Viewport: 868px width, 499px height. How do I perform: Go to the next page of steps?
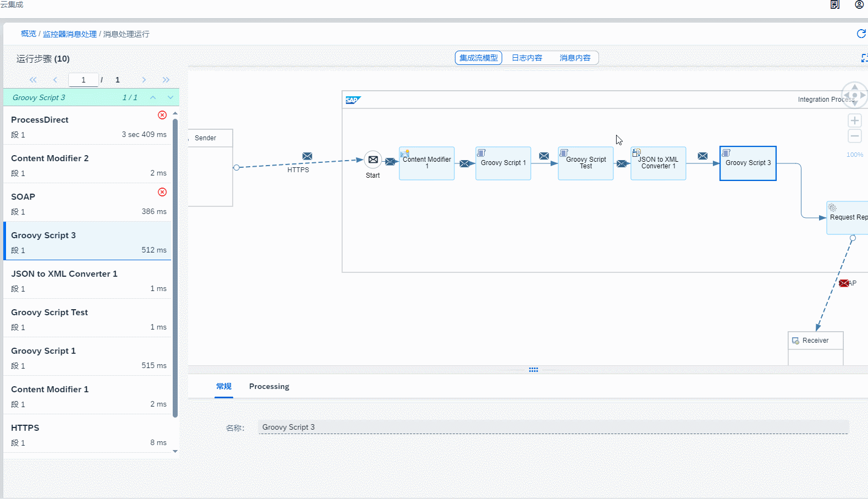coord(144,80)
